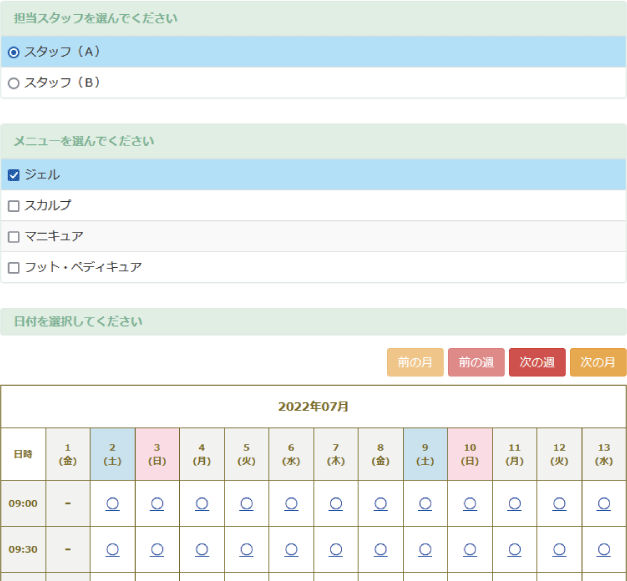Select 09:30 slot on Sunday the 10th

(470, 549)
